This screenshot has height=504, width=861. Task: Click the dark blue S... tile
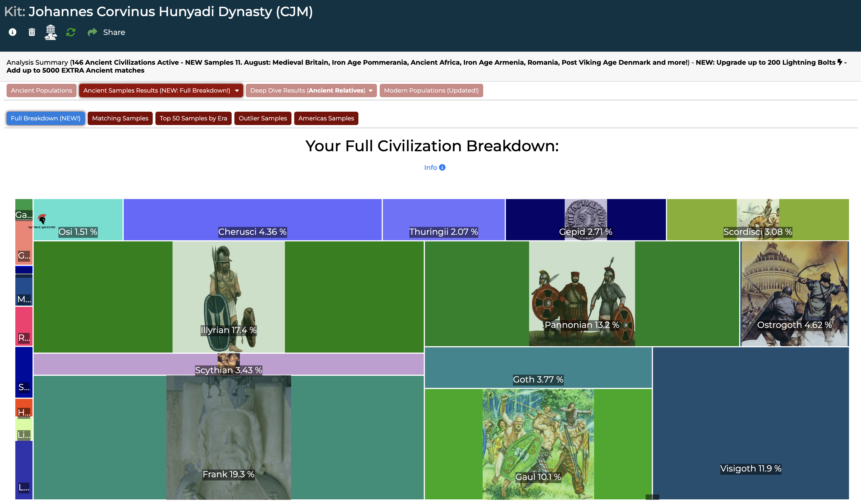point(24,372)
